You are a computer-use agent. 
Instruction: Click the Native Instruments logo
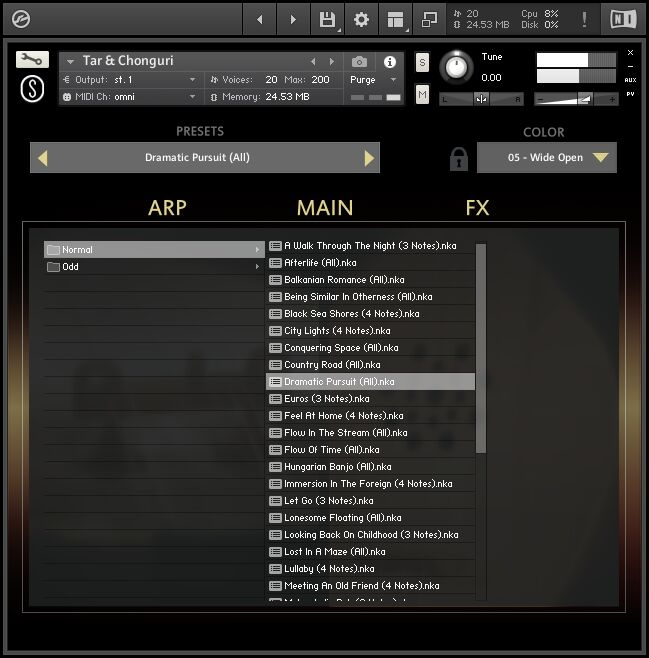[x=623, y=19]
